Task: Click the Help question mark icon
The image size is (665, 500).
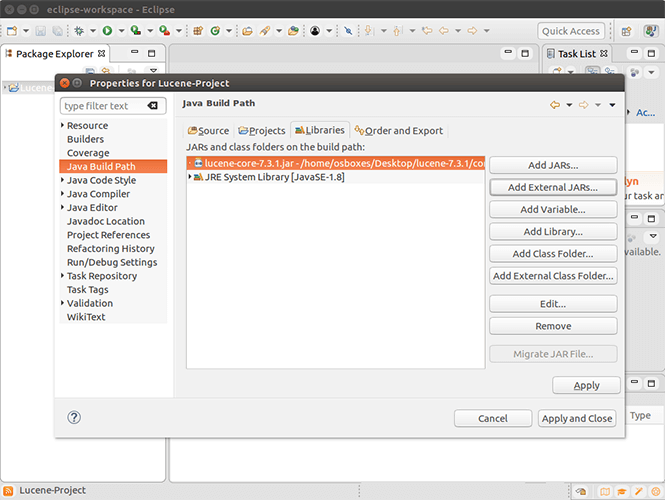Action: tap(74, 418)
